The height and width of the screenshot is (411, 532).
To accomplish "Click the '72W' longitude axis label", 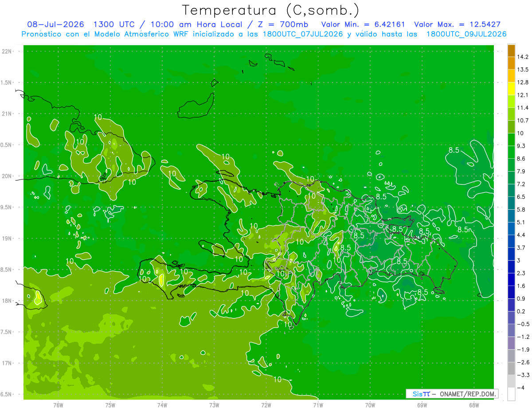I will click(266, 405).
